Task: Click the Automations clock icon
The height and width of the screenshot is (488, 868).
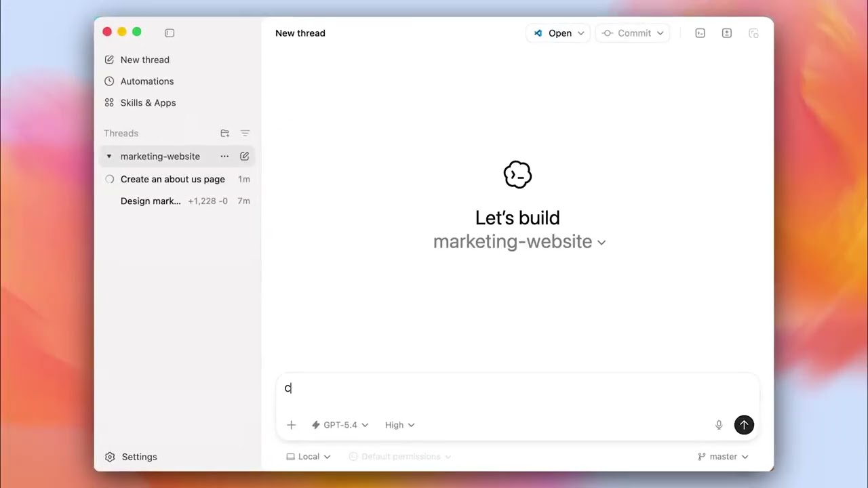Action: click(x=109, y=81)
